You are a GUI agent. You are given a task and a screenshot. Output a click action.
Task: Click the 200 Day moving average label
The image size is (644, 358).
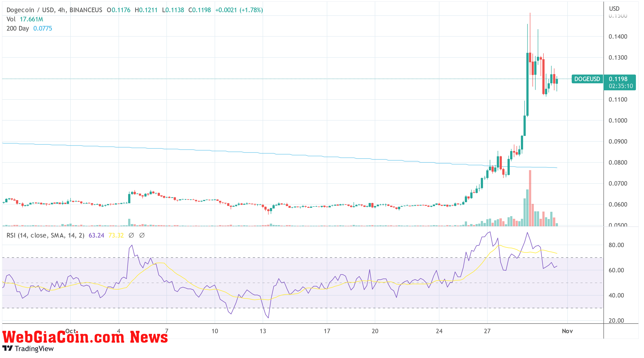18,28
